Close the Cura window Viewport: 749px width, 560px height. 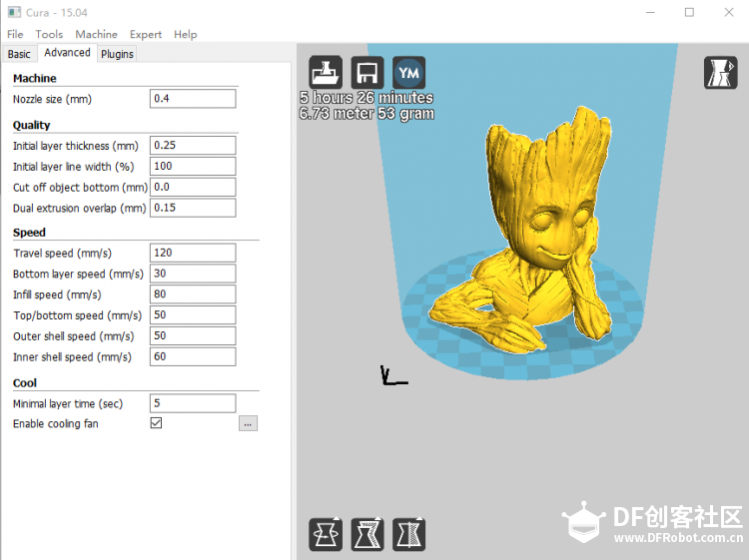pos(729,12)
